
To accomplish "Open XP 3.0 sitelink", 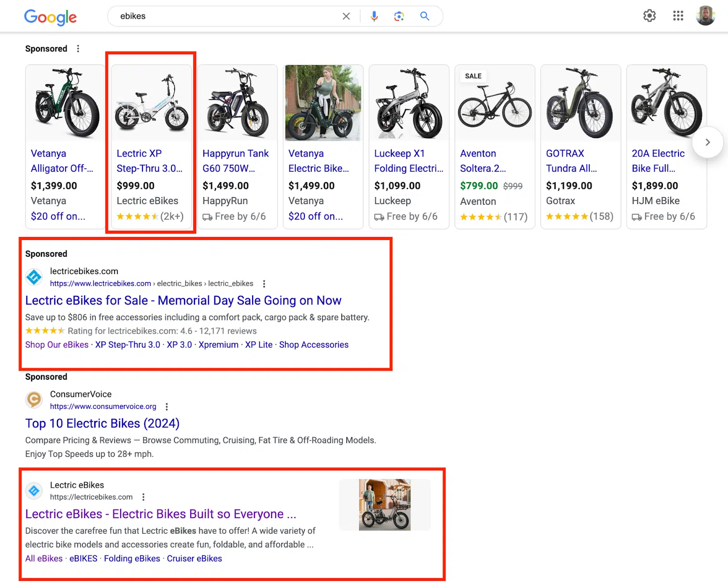I will [x=179, y=345].
